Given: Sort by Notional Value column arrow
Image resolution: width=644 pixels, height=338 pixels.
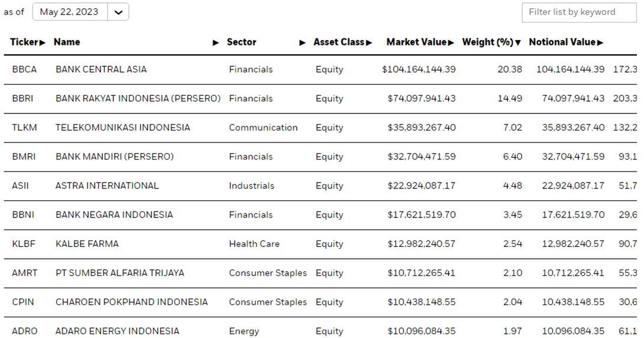Looking at the screenshot, I should [x=600, y=43].
